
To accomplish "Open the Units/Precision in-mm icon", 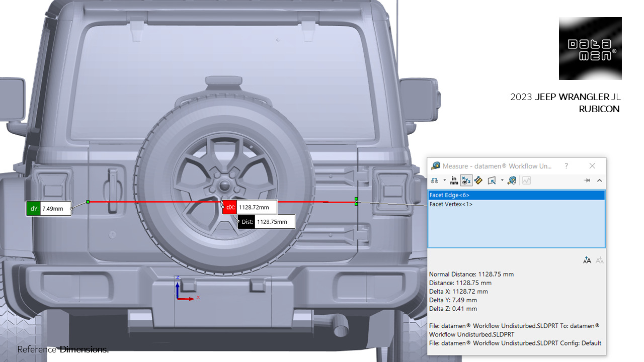I will pos(454,180).
